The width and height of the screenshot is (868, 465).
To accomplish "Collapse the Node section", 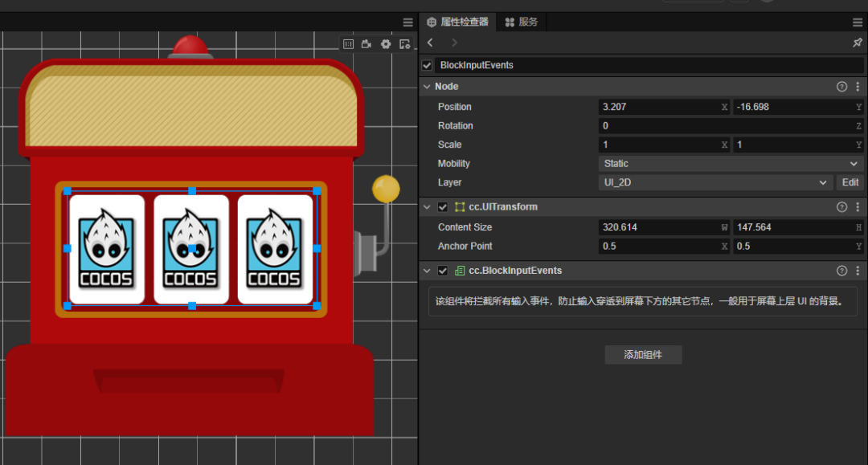I will point(427,87).
